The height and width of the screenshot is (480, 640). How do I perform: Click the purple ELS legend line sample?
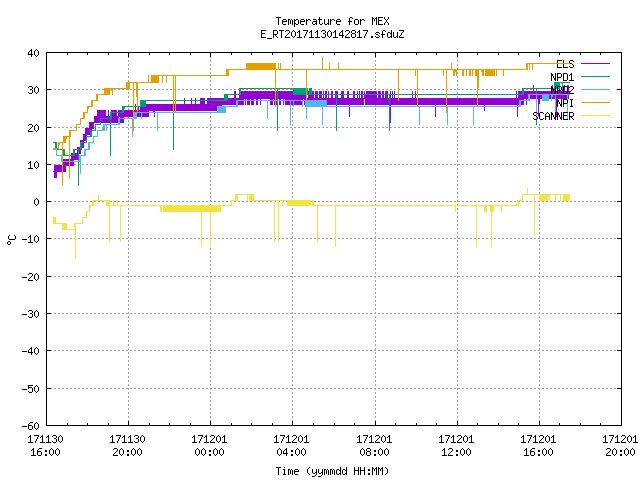click(x=595, y=64)
